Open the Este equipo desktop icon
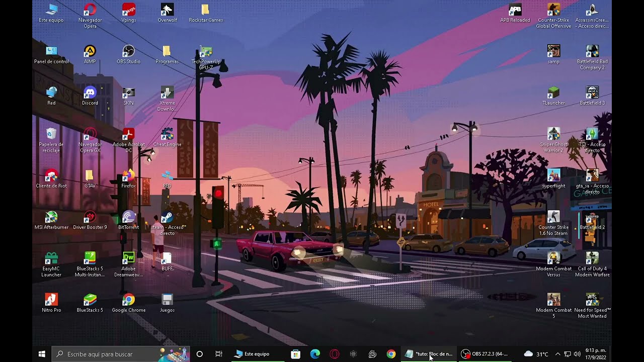This screenshot has height=362, width=644. [51, 13]
